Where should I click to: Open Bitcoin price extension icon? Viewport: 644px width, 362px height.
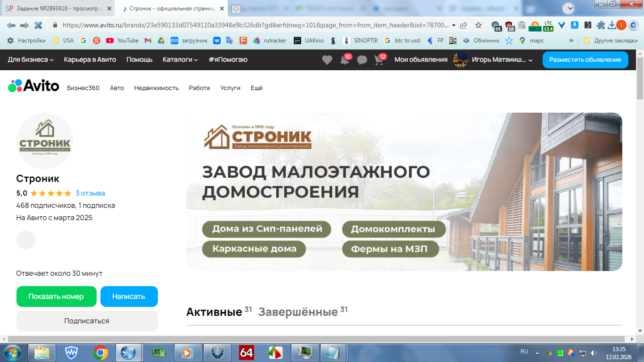535,26
